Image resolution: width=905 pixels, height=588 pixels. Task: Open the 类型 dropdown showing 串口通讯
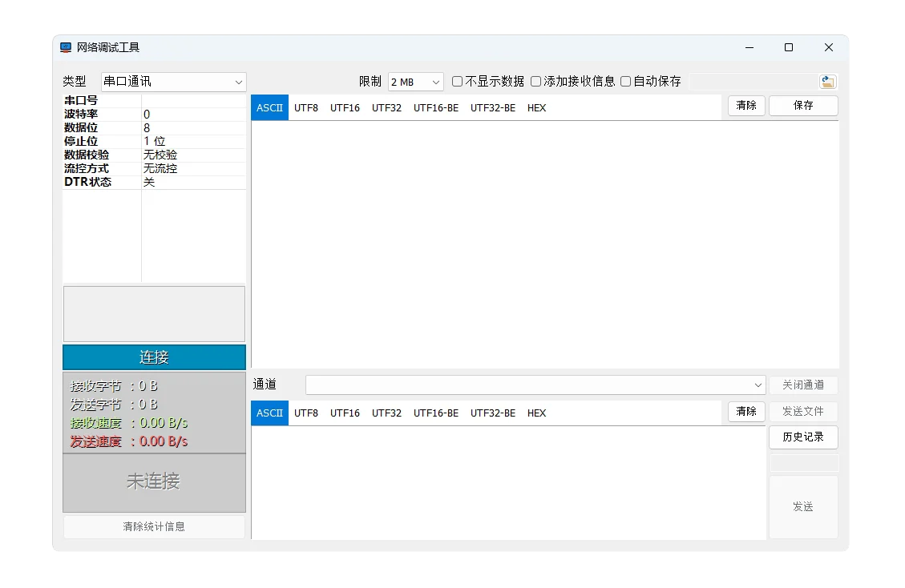[174, 82]
